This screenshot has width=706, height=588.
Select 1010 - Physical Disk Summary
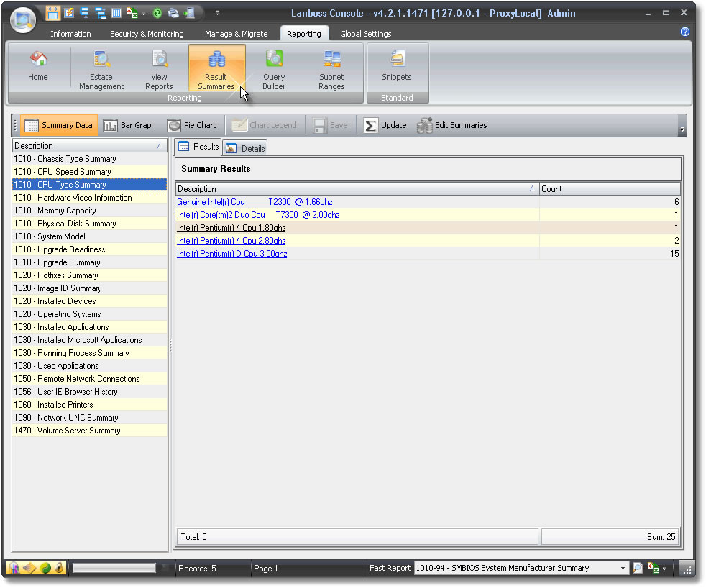[90, 224]
